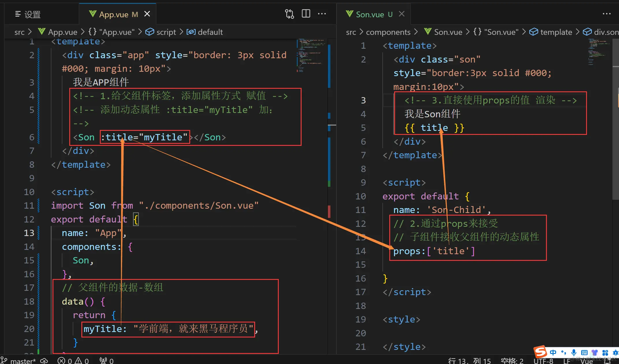Click the Son.vue editor vertical scrollbar
Image resolution: width=619 pixels, height=364 pixels.
coord(616,119)
